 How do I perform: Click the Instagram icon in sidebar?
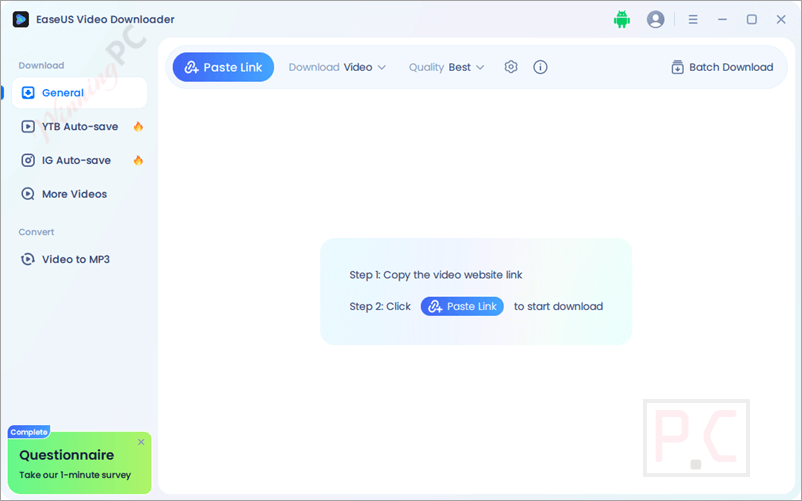(x=28, y=160)
